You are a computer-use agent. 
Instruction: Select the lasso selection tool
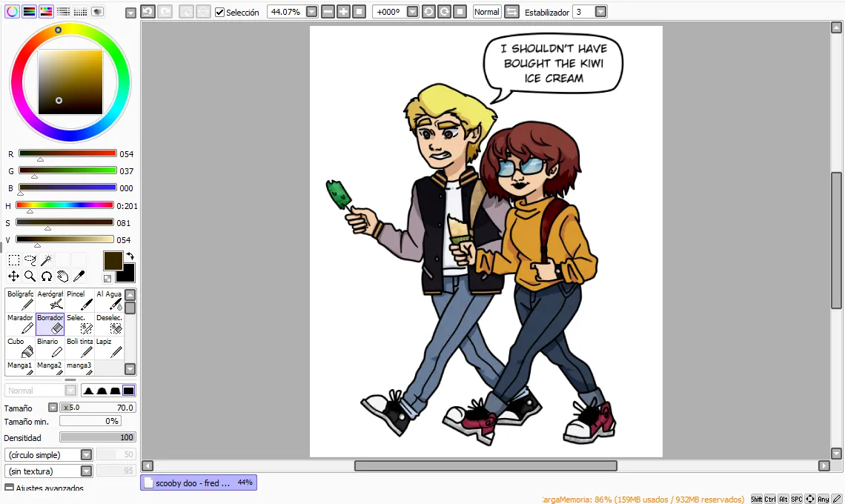(x=30, y=260)
